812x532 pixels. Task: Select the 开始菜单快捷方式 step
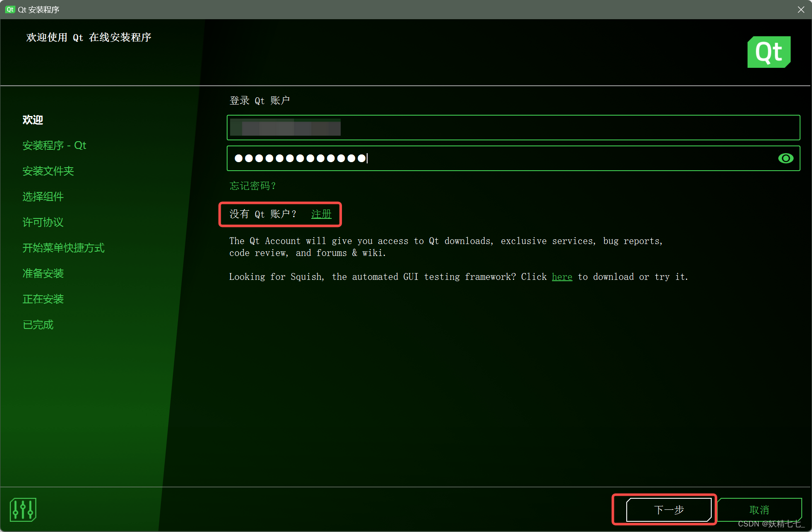(64, 248)
